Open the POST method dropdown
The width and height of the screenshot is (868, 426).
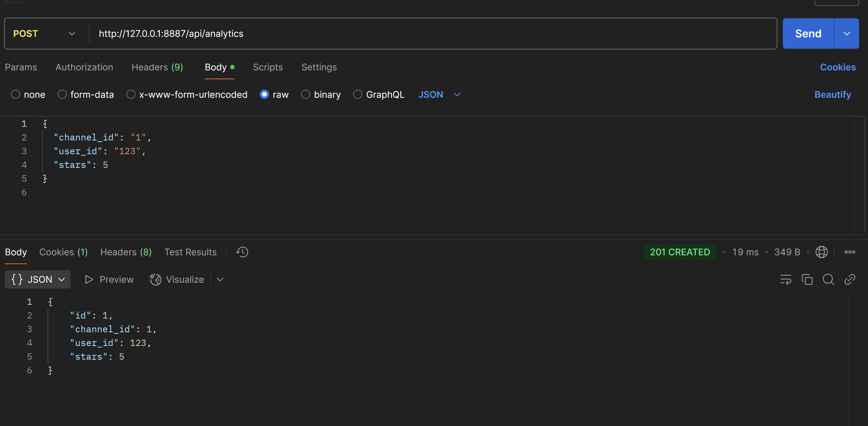44,34
